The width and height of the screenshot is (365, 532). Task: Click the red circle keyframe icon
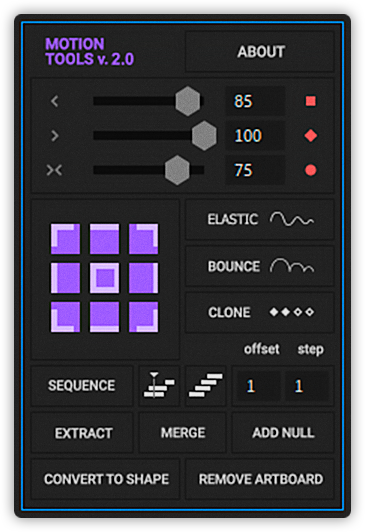(311, 170)
